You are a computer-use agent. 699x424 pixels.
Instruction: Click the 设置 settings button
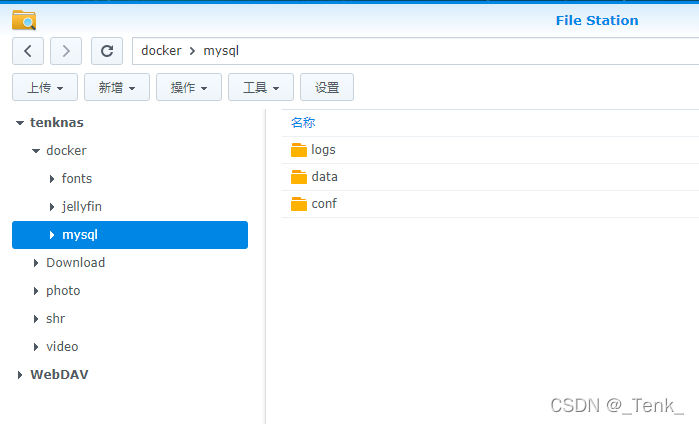[327, 87]
